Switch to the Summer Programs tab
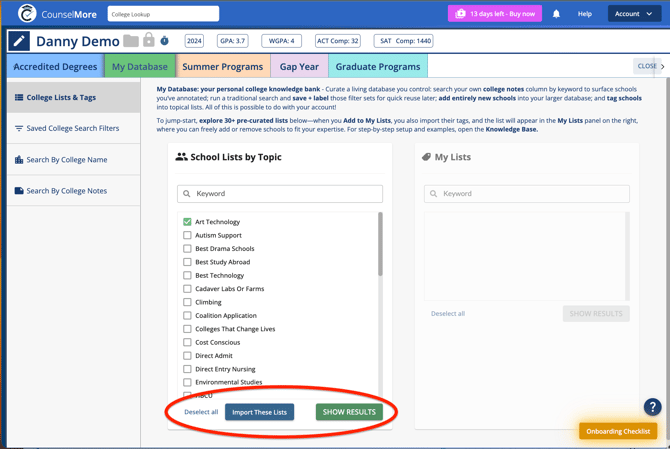Image resolution: width=670 pixels, height=449 pixels. click(x=222, y=67)
